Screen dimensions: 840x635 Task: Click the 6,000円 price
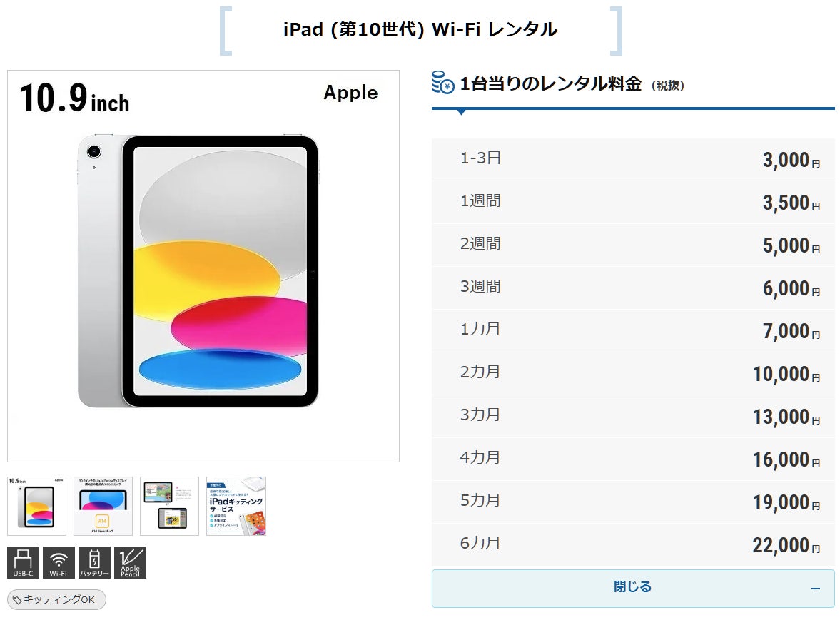(x=791, y=288)
